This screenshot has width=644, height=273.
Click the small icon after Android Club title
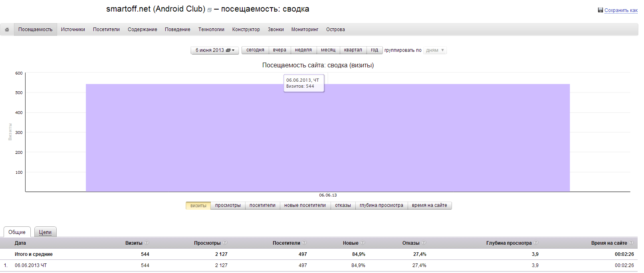[210, 10]
